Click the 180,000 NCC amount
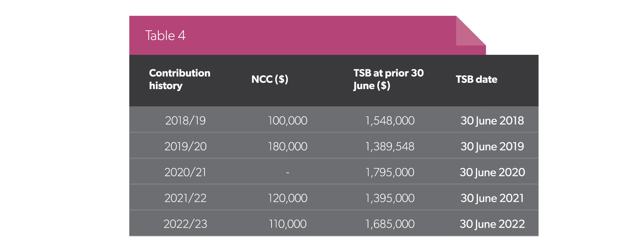 [288, 146]
